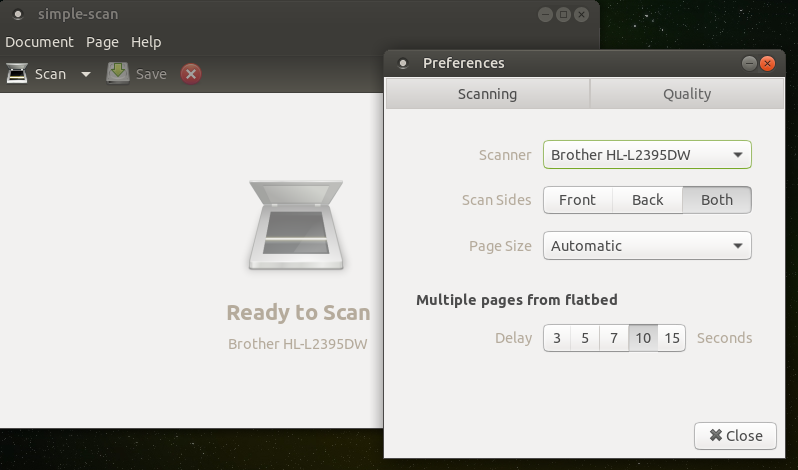The width and height of the screenshot is (798, 470).
Task: Maximize the simple-scan window
Action: 563,14
